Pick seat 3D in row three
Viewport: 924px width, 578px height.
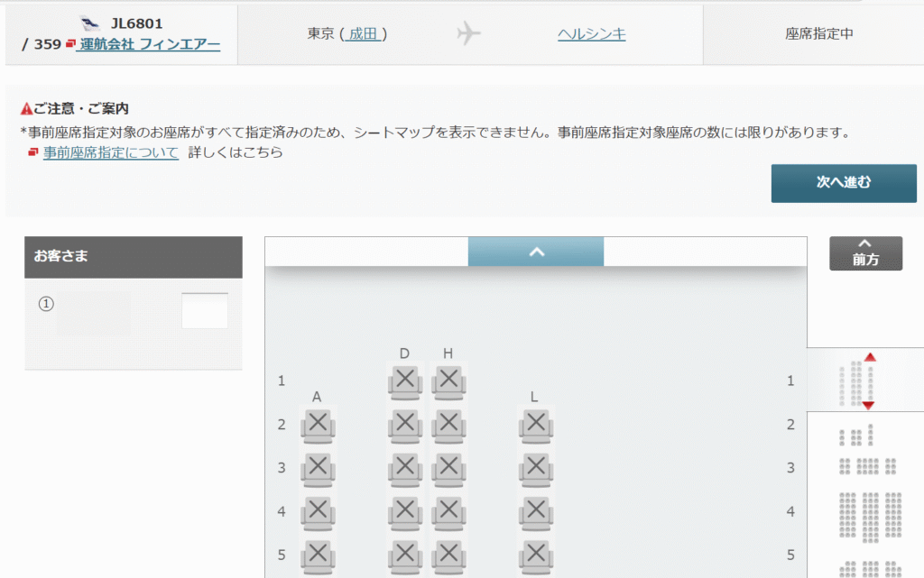(x=404, y=467)
